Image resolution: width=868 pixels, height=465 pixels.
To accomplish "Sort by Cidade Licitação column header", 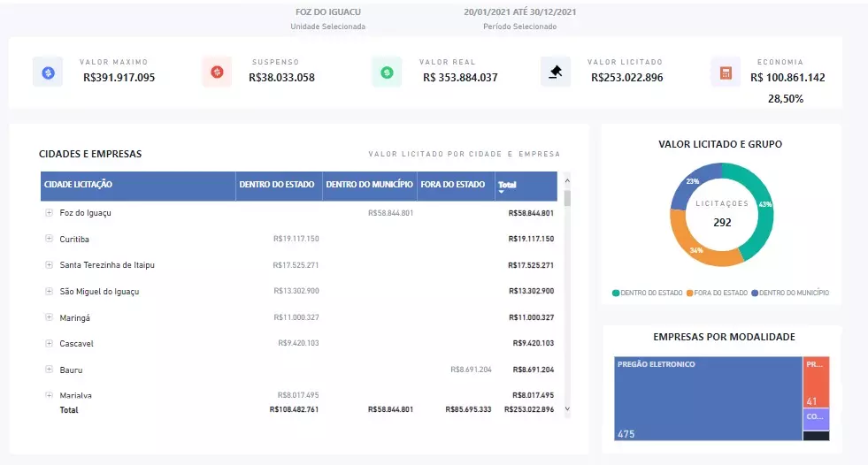I will [x=78, y=185].
